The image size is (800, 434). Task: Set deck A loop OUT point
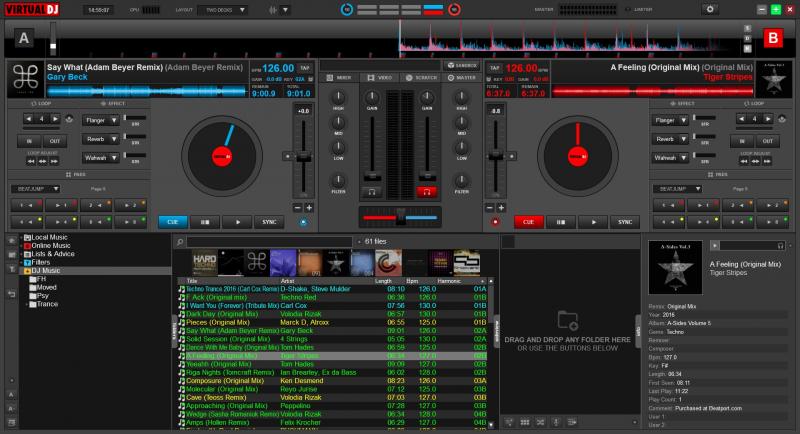pos(55,141)
